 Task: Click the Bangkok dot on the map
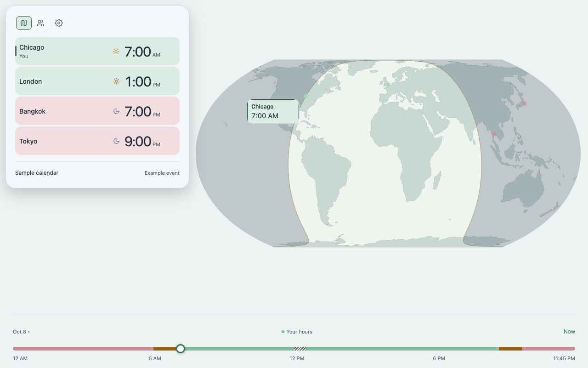click(494, 134)
